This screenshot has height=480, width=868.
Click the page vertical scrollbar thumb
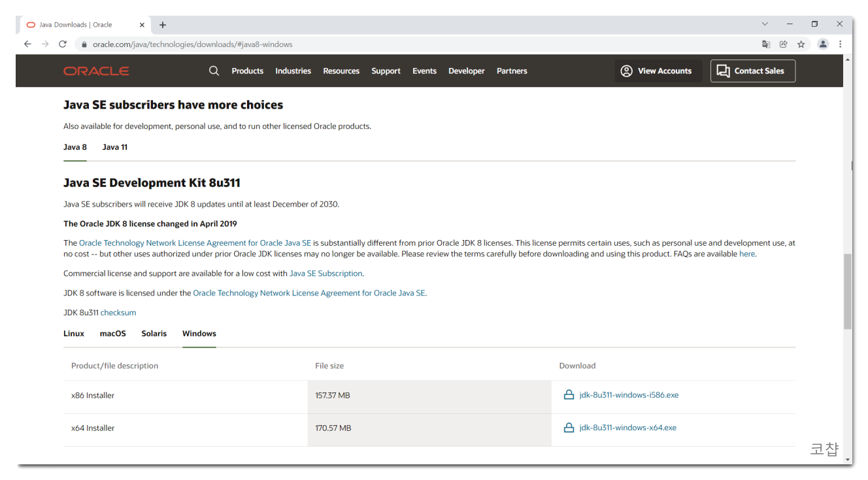pyautogui.click(x=848, y=291)
